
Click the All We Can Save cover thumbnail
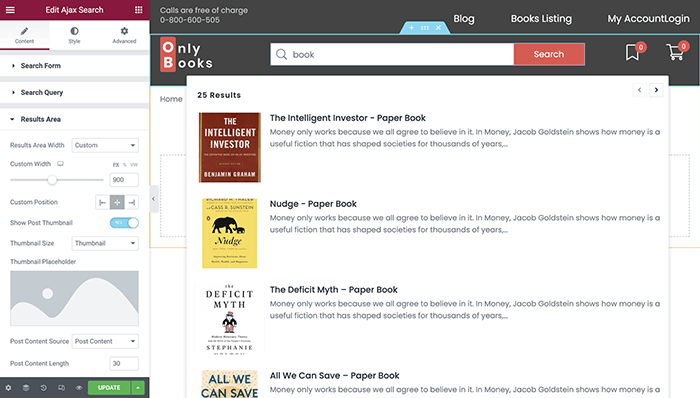point(229,384)
